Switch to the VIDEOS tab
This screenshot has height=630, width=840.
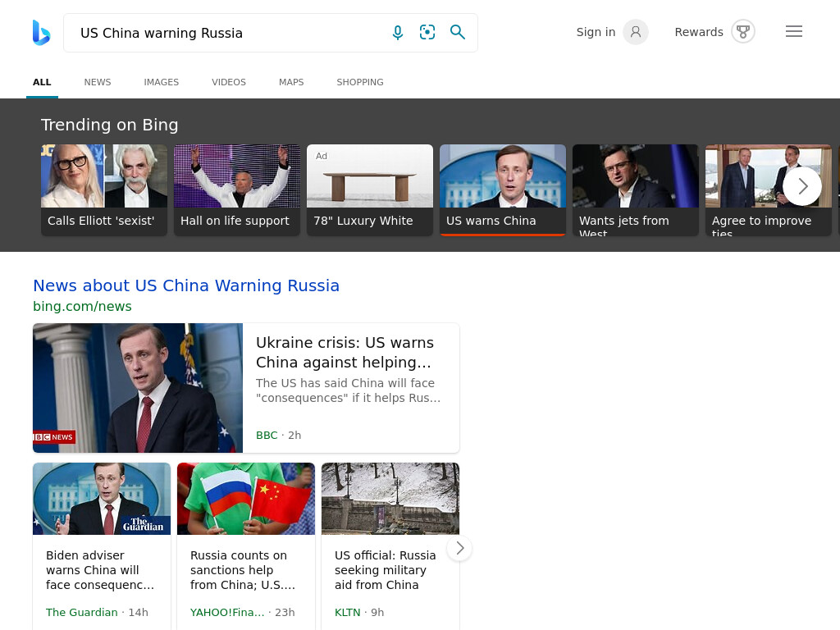[x=229, y=82]
